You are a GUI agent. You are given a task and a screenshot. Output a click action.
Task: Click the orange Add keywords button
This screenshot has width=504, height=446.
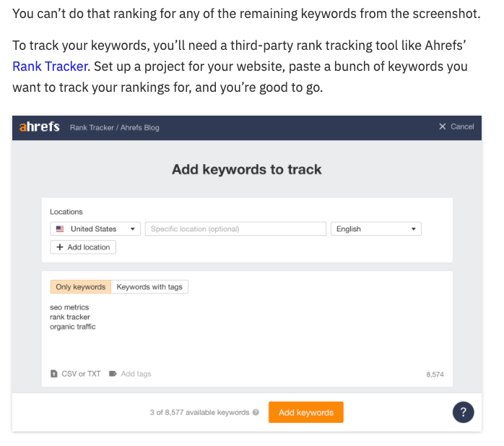tap(306, 412)
